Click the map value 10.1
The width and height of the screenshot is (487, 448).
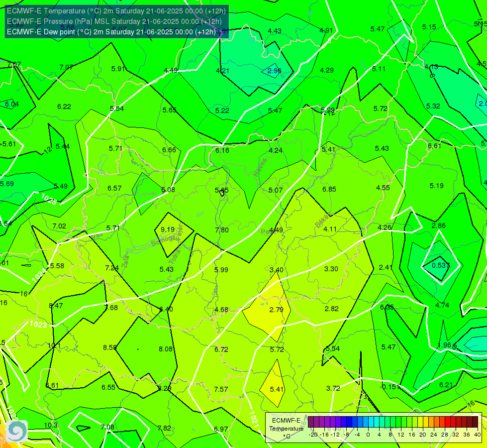[x=54, y=345]
